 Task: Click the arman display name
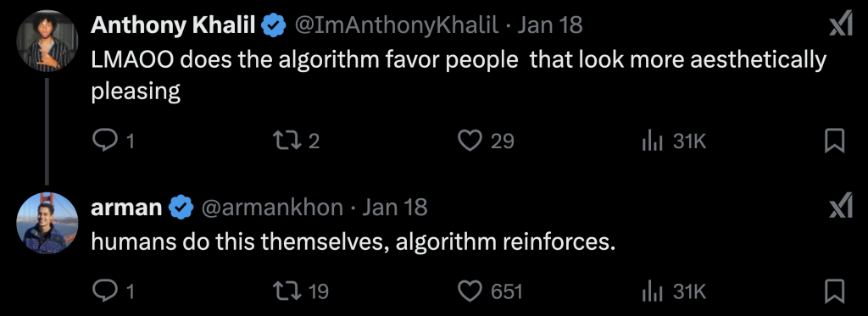point(126,208)
